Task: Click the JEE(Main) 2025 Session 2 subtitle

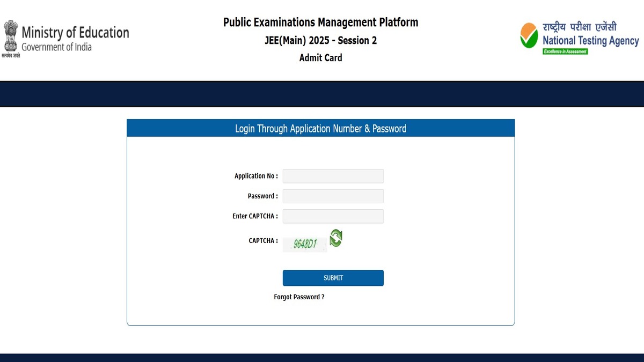Action: (x=321, y=40)
